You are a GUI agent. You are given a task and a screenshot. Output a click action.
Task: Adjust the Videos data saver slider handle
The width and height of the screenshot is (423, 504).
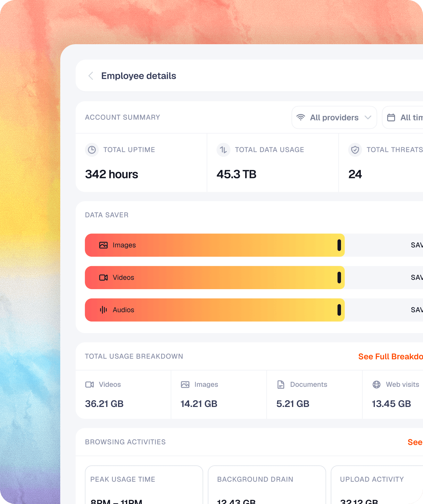pos(339,278)
